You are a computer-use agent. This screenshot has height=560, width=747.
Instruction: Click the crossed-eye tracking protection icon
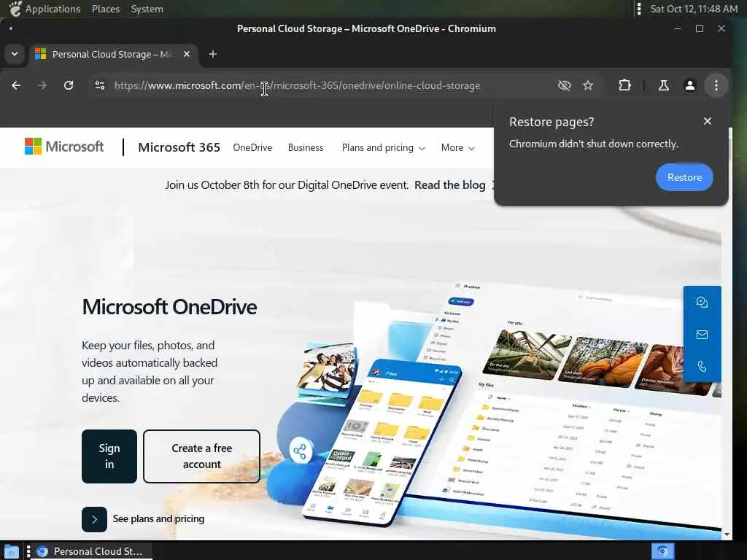[x=565, y=86]
